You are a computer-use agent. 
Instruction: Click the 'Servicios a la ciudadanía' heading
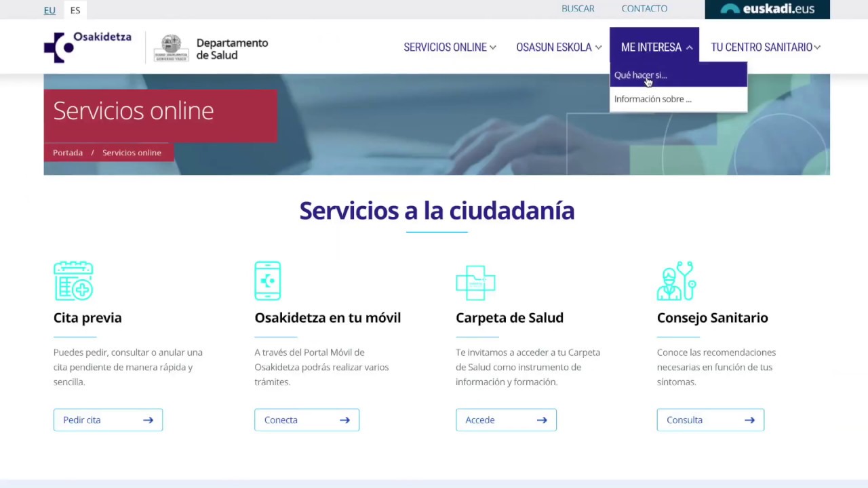pyautogui.click(x=437, y=210)
